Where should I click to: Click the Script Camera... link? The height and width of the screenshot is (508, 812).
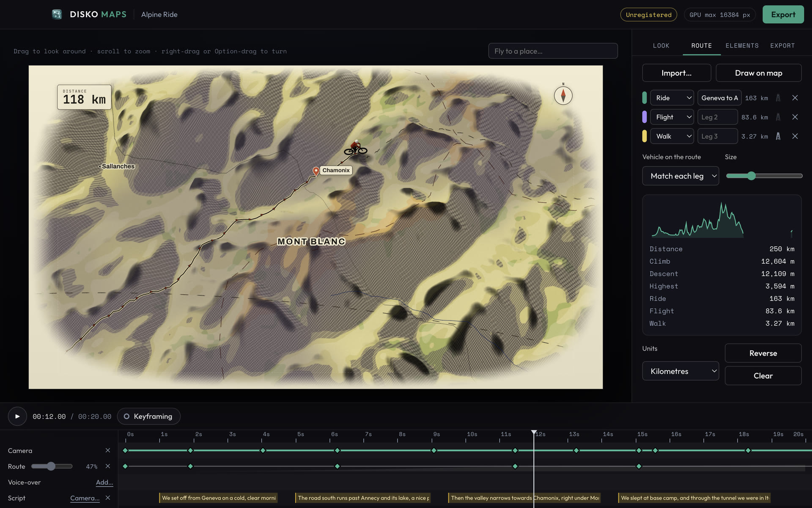point(85,498)
